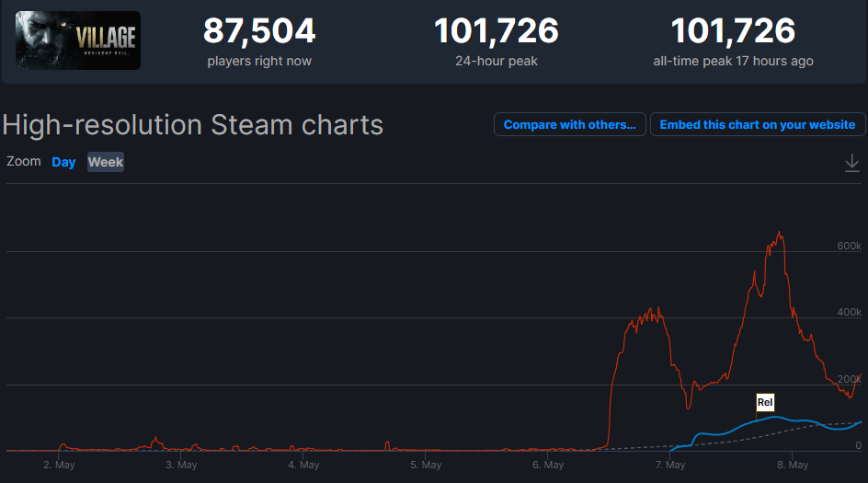
Task: Click the 4. May axis label
Action: click(304, 465)
